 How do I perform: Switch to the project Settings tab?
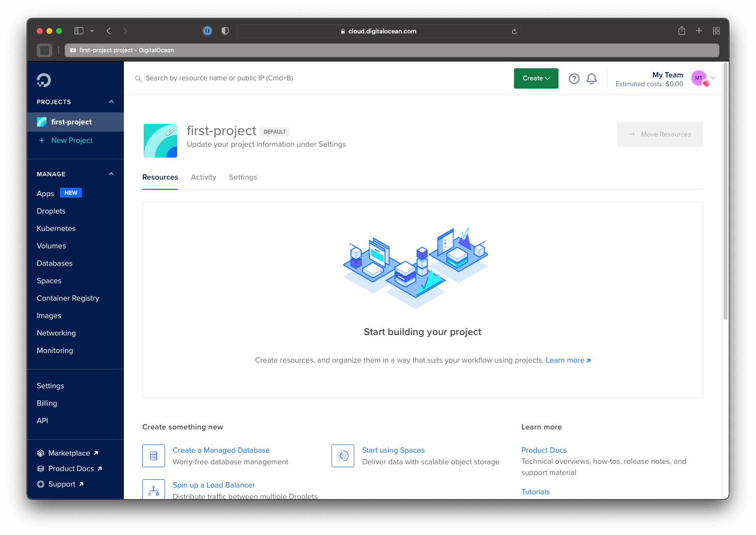243,177
